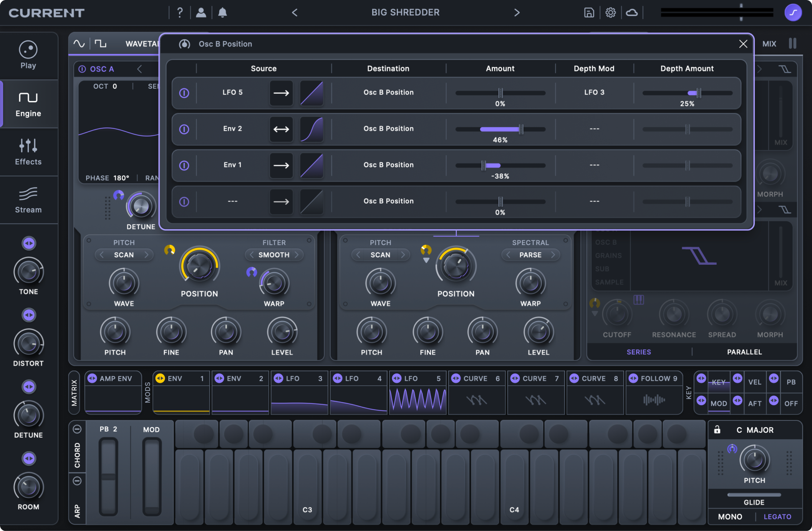Toggle power for Env 2 modulation row

coord(184,129)
